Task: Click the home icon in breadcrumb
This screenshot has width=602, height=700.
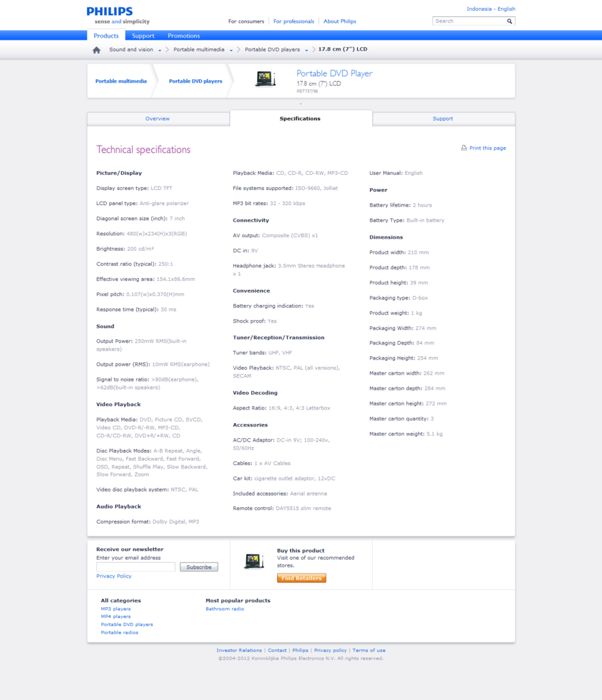Action: click(96, 50)
